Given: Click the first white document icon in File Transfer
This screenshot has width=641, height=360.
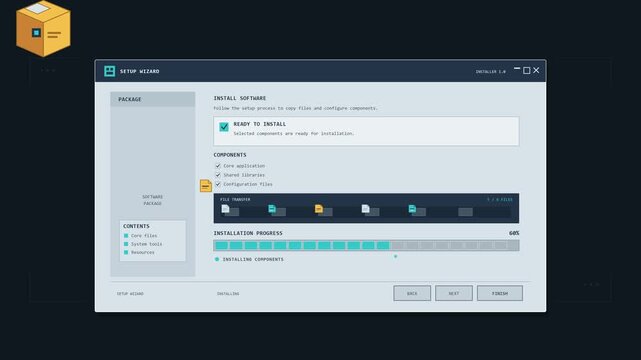Looking at the screenshot, I should coord(225,209).
